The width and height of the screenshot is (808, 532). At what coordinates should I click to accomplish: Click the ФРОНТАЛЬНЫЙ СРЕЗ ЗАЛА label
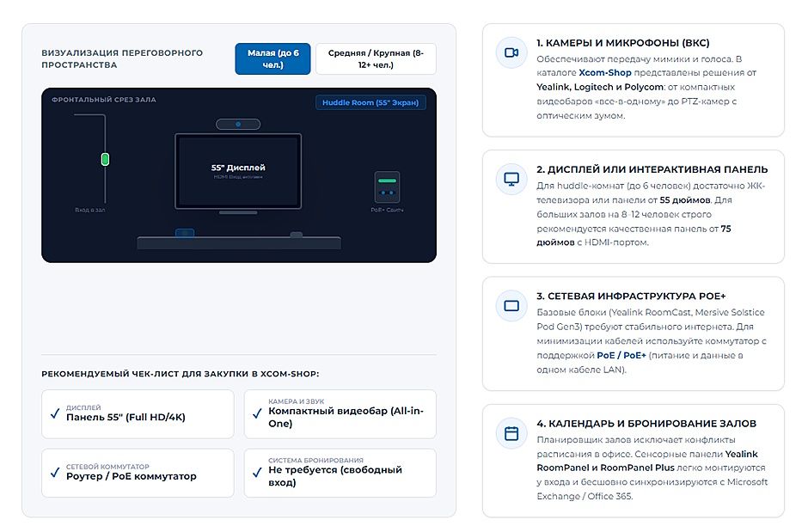click(x=103, y=100)
